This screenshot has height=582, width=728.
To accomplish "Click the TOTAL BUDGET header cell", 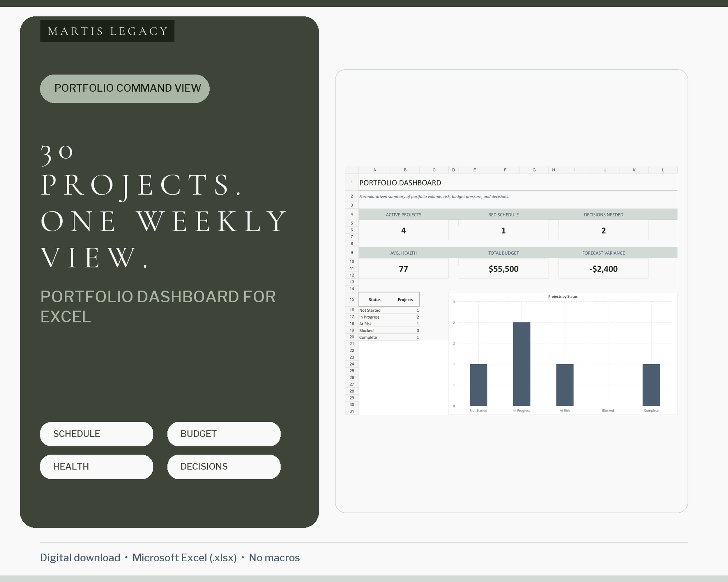I will coord(503,253).
